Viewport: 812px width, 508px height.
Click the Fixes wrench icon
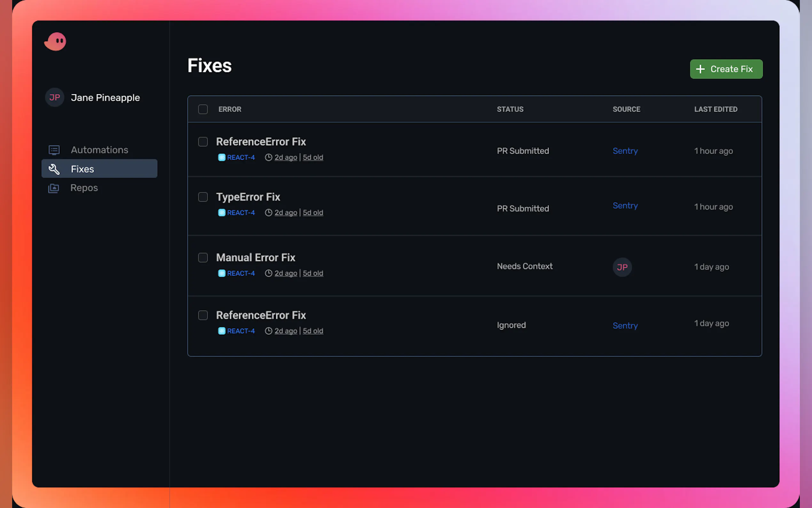(x=54, y=169)
